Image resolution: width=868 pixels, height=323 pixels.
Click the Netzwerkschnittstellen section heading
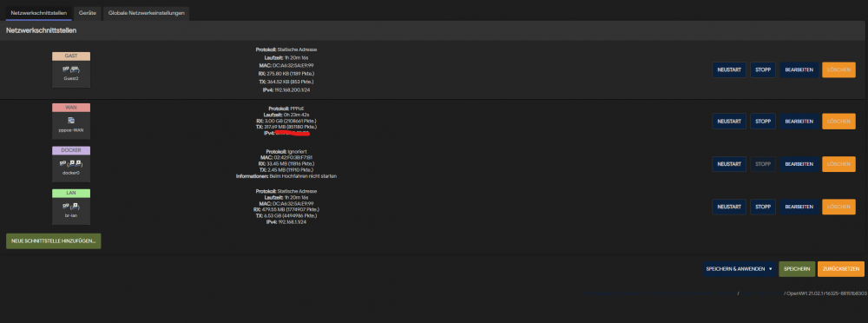coord(41,30)
